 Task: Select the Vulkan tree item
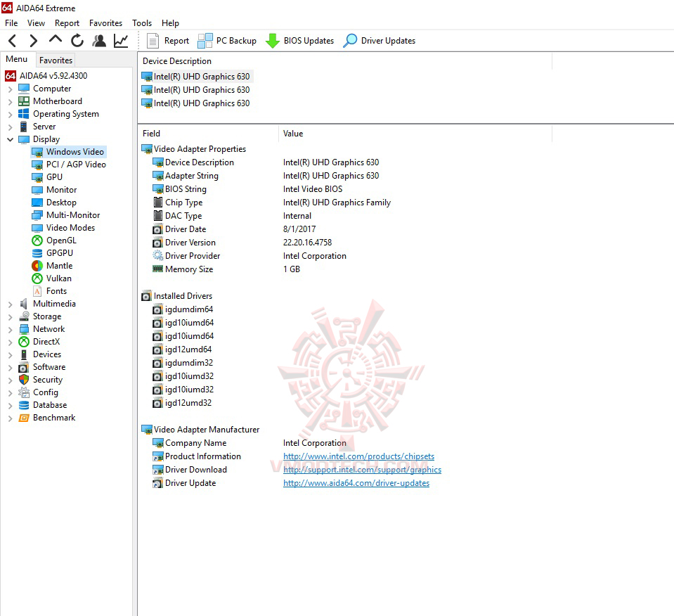tap(52, 278)
